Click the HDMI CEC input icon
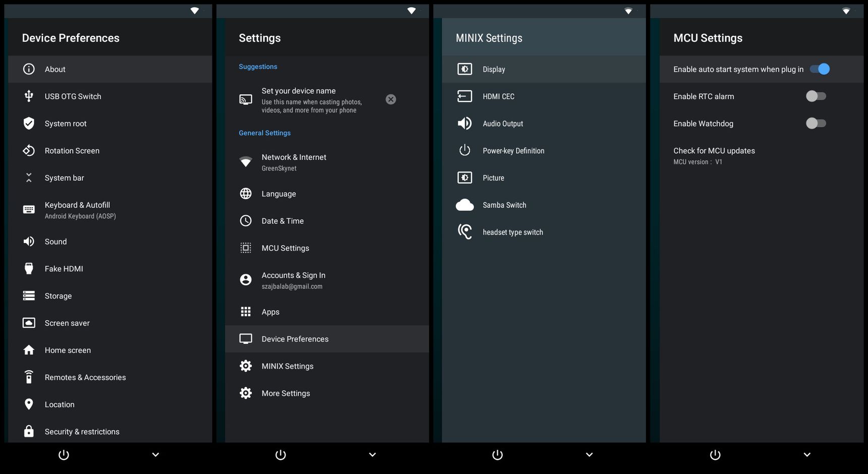The width and height of the screenshot is (868, 474). tap(465, 96)
